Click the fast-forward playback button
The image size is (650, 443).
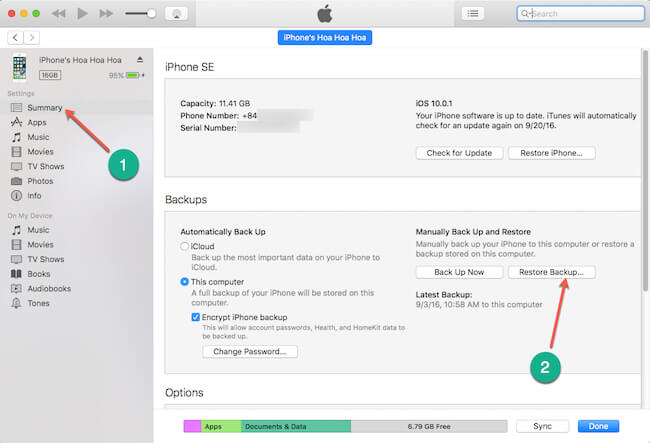(x=106, y=14)
